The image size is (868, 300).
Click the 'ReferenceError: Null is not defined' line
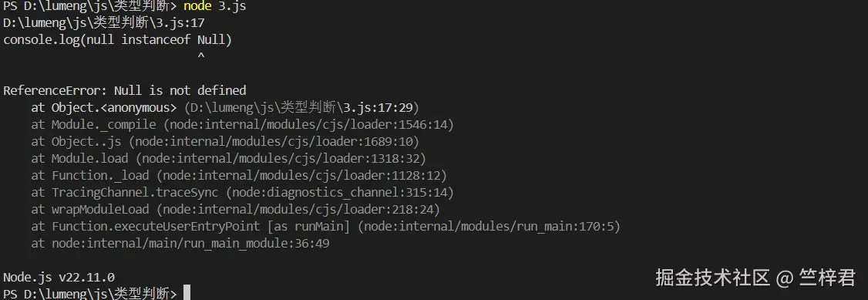point(125,90)
